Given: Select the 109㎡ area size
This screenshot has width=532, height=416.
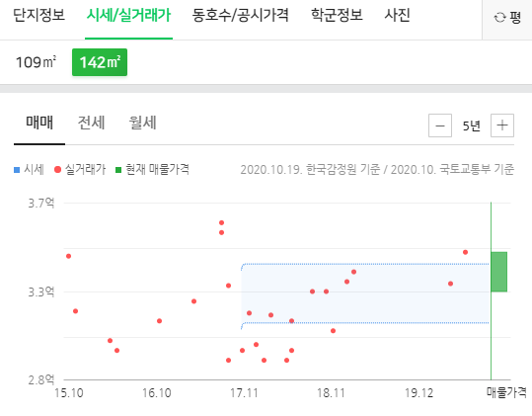Looking at the screenshot, I should point(36,62).
